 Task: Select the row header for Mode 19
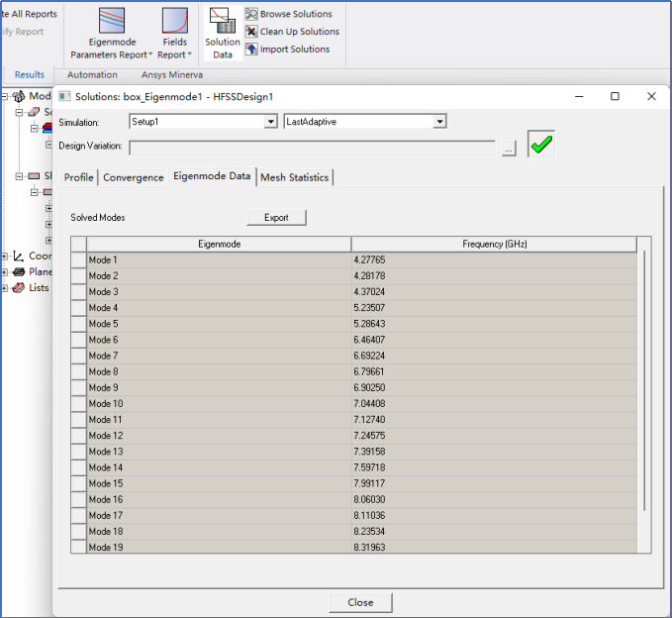(x=79, y=548)
